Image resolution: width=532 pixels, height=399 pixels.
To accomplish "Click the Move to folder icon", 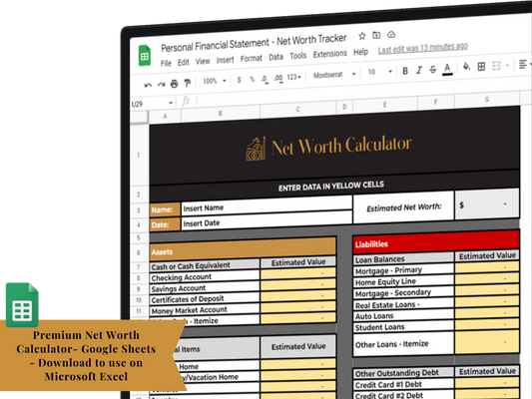I will click(x=376, y=35).
